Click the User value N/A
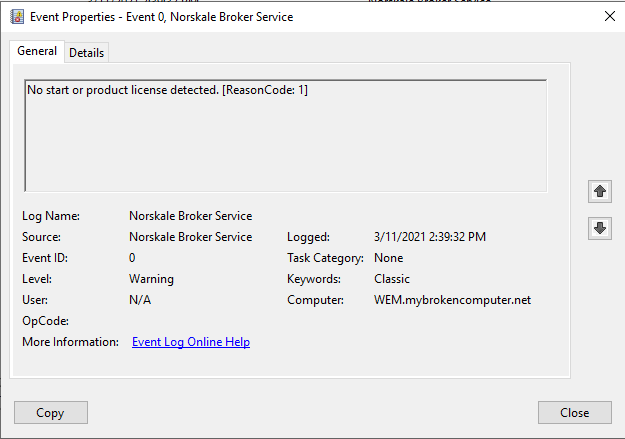The image size is (625, 439). tap(140, 300)
